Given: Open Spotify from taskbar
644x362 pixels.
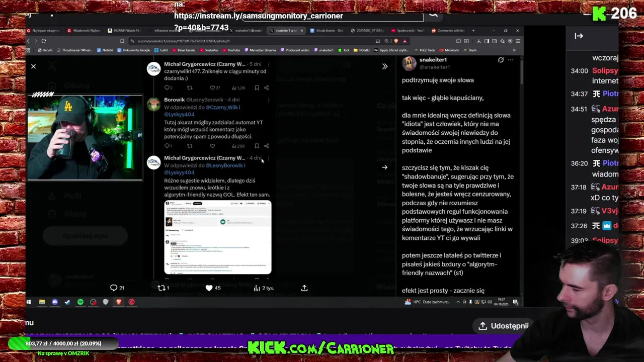Looking at the screenshot, I should point(80,302).
